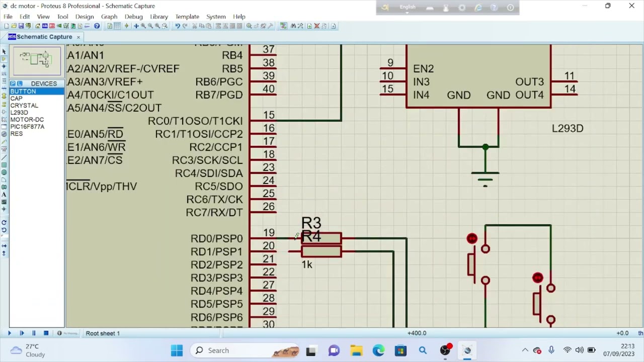Click the Rotate Anti-Clockwise icon
This screenshot has height=362, width=644.
4,230
